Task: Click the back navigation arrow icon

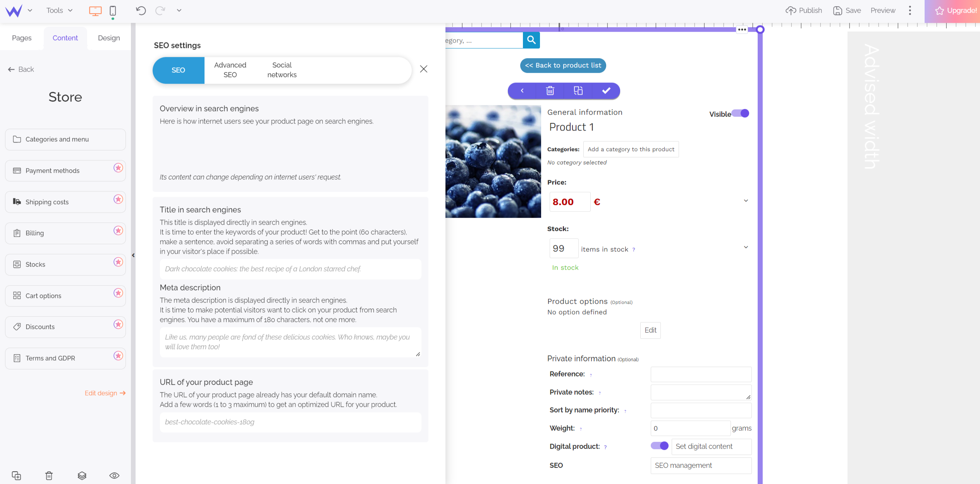Action: coord(11,69)
